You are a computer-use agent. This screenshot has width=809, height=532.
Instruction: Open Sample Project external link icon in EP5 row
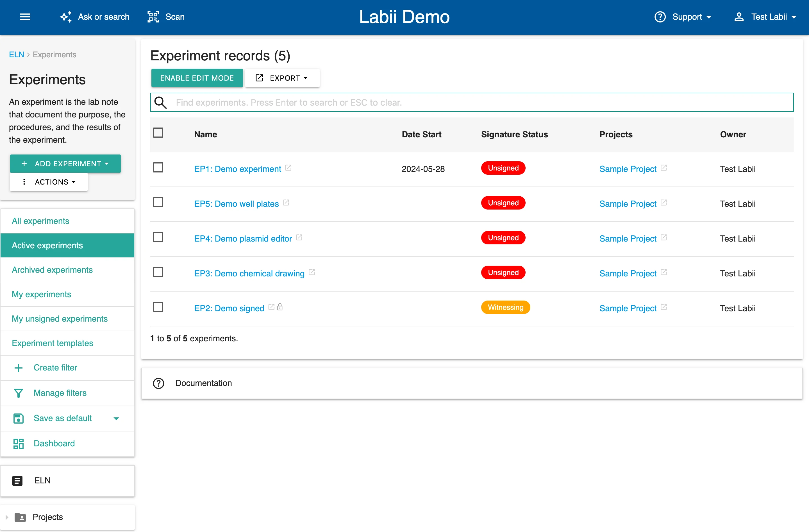[x=663, y=203]
